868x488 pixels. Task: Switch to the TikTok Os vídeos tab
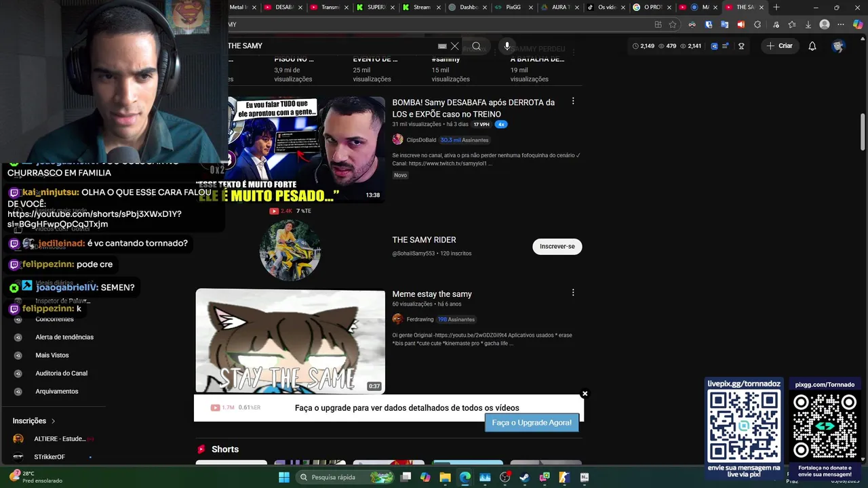pyautogui.click(x=607, y=7)
